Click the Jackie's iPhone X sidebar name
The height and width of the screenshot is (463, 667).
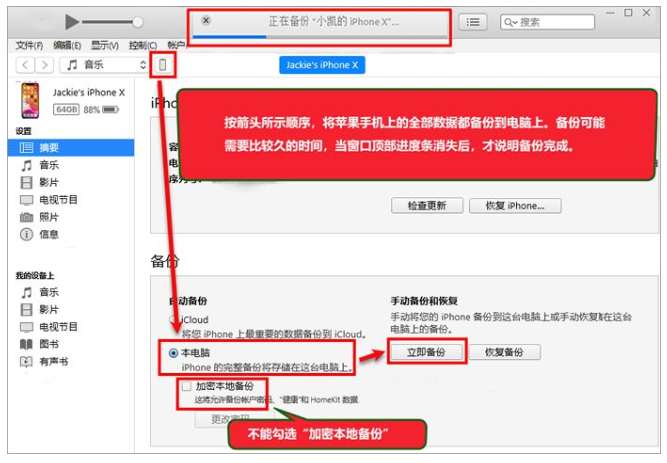point(89,92)
